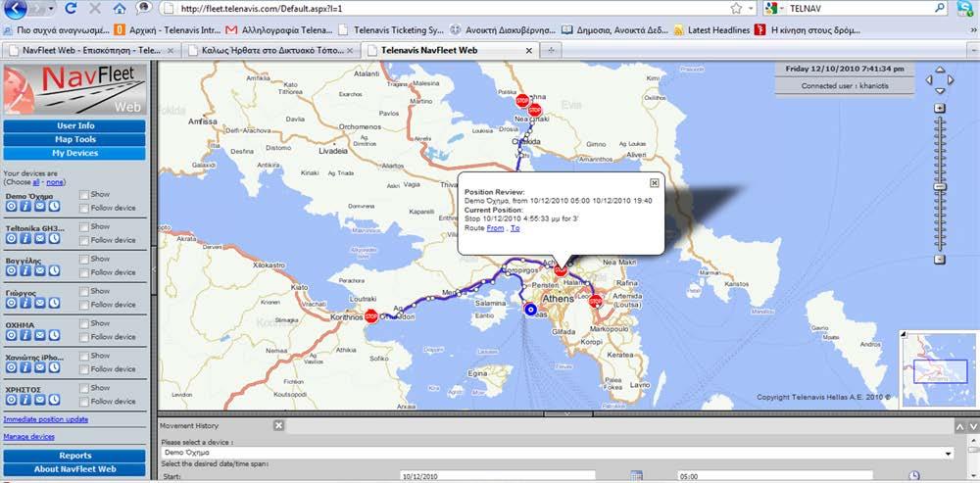Check Follow device for ΧΡΗΣΤΟΣ

[84, 401]
